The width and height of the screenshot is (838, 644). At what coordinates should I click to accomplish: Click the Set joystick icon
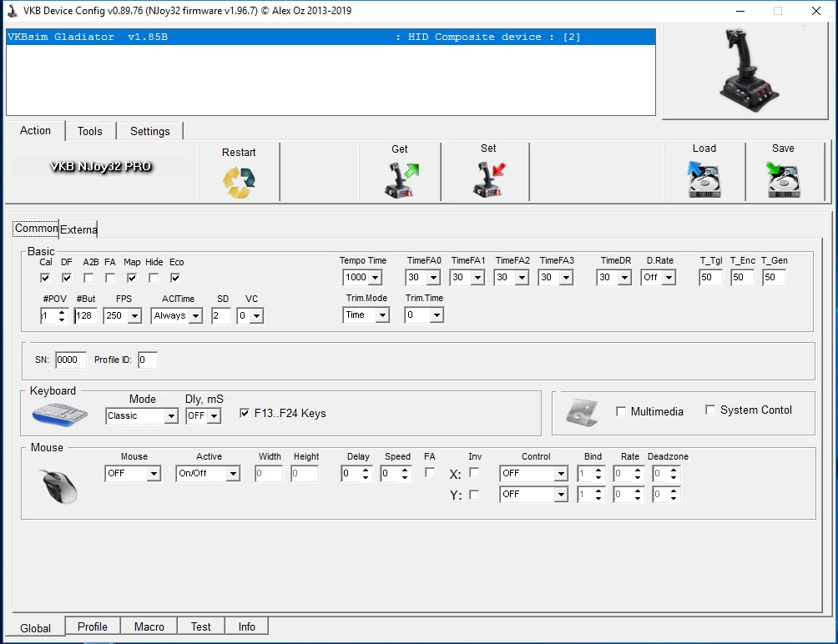(x=488, y=180)
